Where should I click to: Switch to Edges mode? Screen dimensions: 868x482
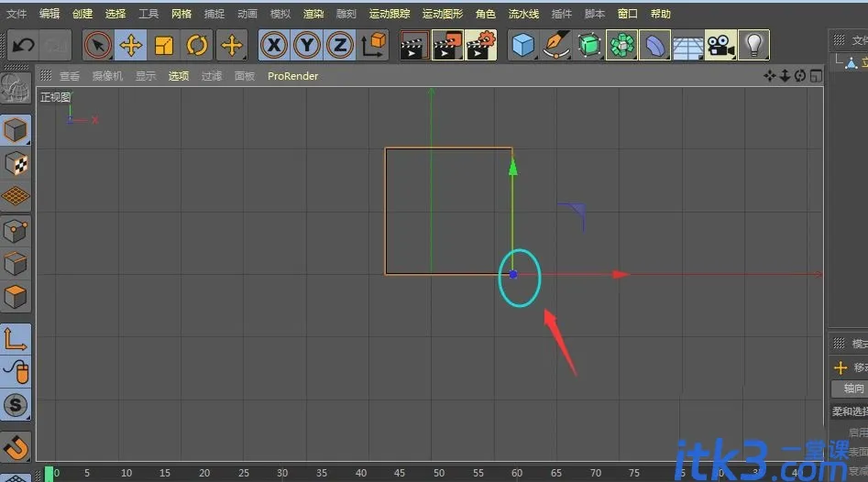coord(15,264)
